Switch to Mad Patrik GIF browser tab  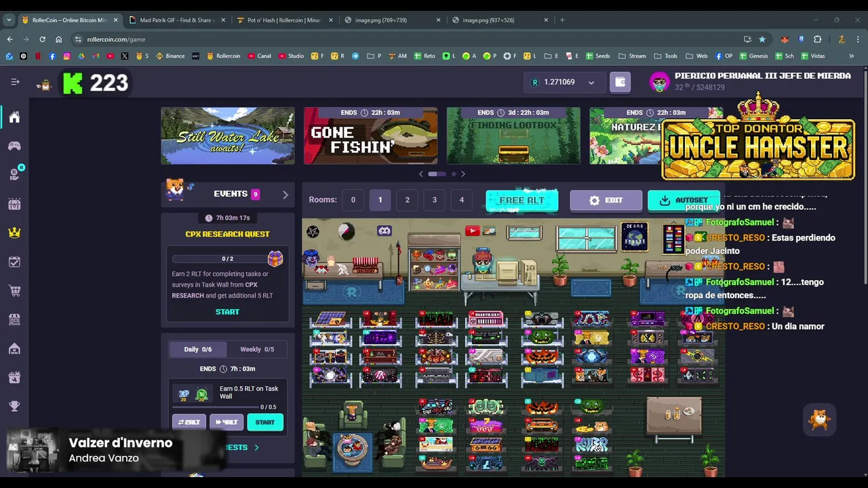click(x=177, y=20)
